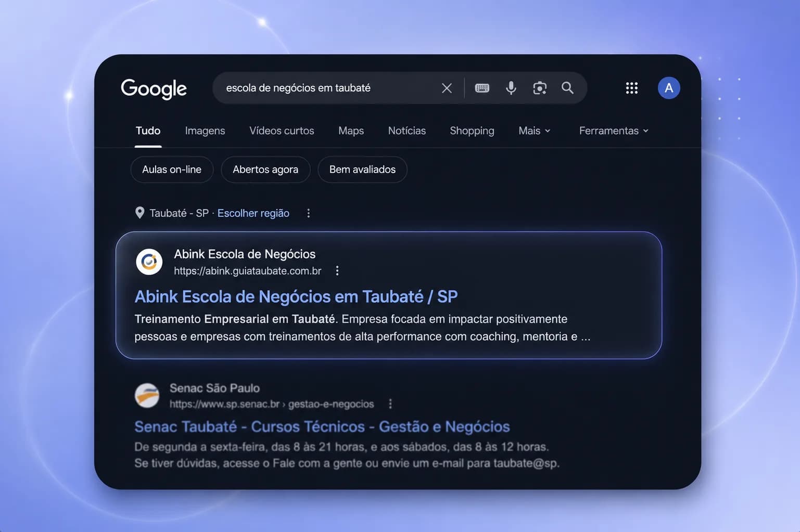This screenshot has width=800, height=532.
Task: Switch to the Notícias tab
Action: click(407, 131)
